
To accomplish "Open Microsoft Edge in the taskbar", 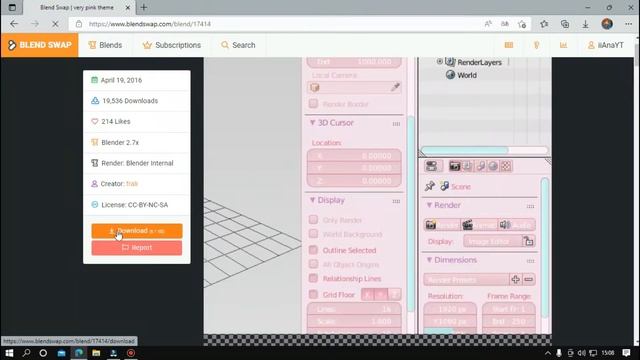I will [79, 353].
